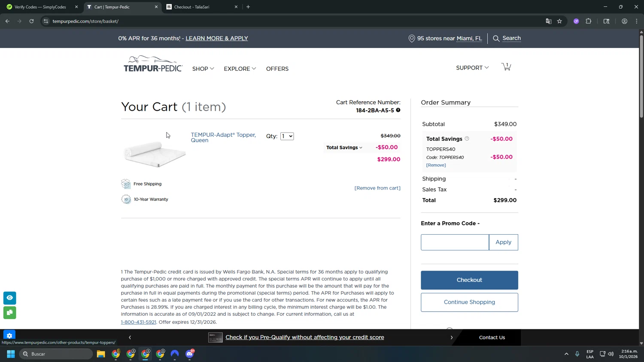Expand the SUPPORT menu

click(x=472, y=68)
